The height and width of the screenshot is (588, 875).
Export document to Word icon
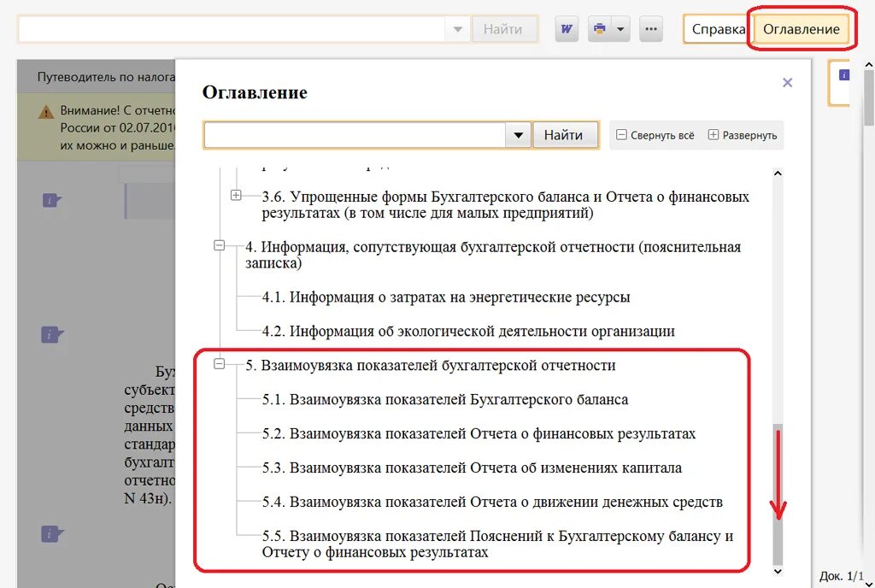pyautogui.click(x=567, y=28)
